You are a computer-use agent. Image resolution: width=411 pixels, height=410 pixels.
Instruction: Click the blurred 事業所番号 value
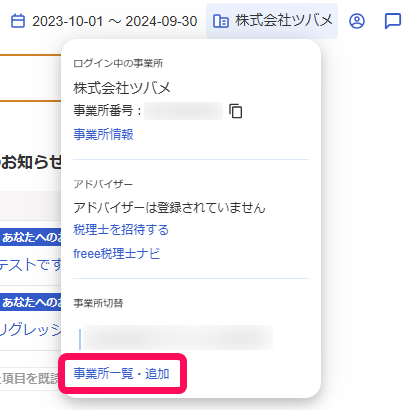pos(183,111)
